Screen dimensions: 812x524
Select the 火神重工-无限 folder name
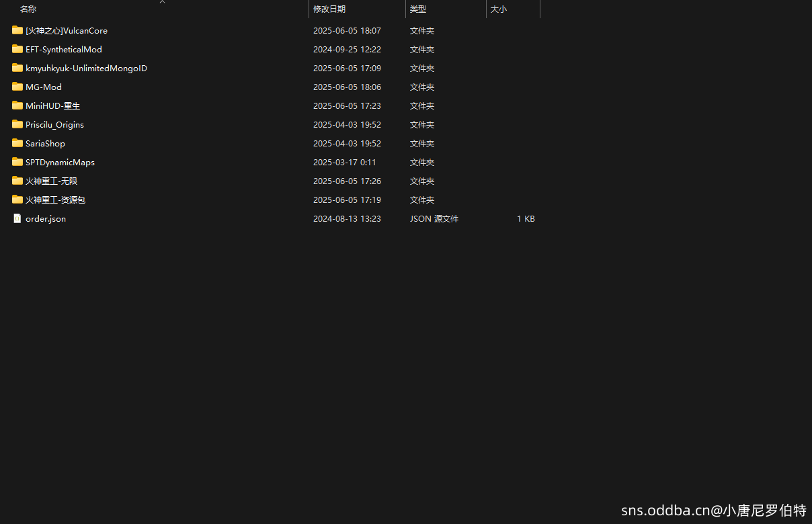[52, 181]
